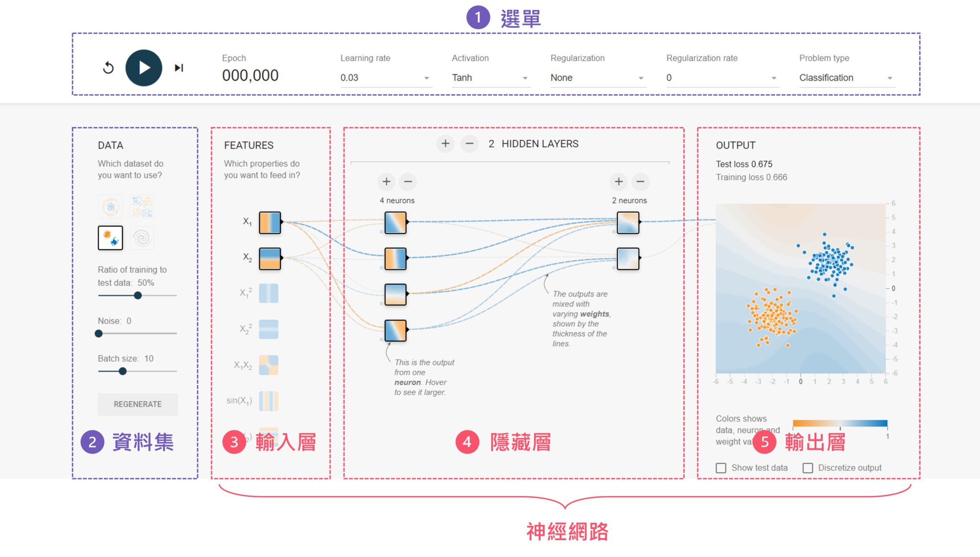Disable the X2 feature input

coord(269,259)
